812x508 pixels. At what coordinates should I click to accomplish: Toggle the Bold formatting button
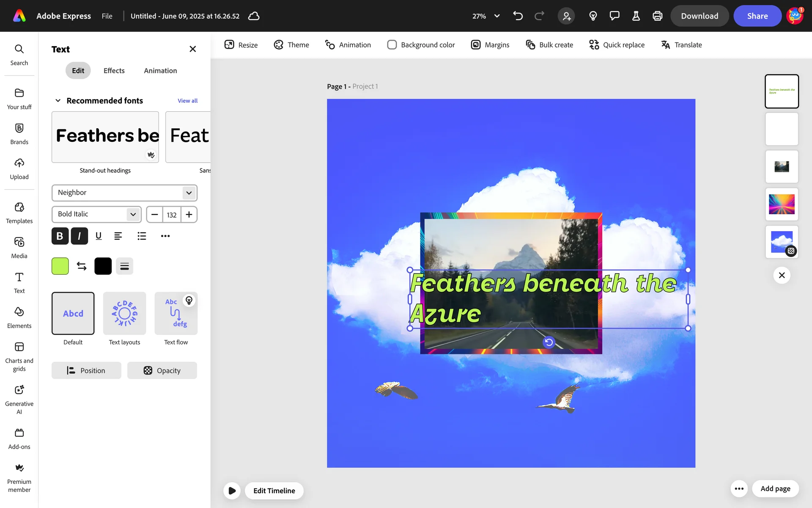point(60,236)
